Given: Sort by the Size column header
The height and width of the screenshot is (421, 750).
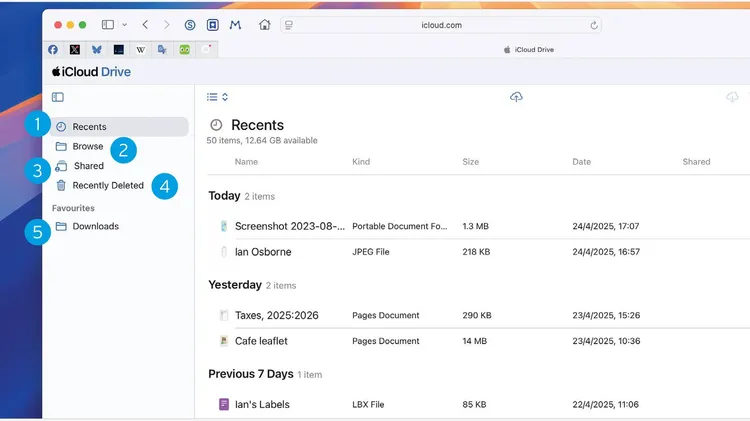Looking at the screenshot, I should coord(471,162).
